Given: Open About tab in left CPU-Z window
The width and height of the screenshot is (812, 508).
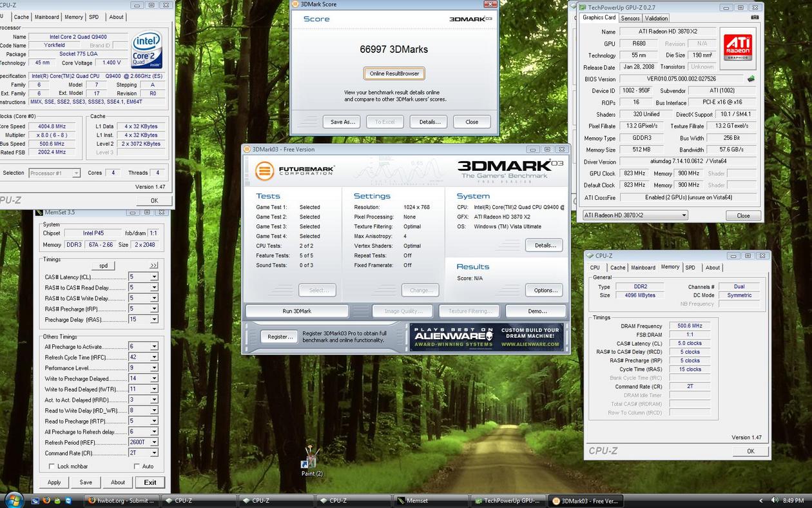Looking at the screenshot, I should [117, 17].
